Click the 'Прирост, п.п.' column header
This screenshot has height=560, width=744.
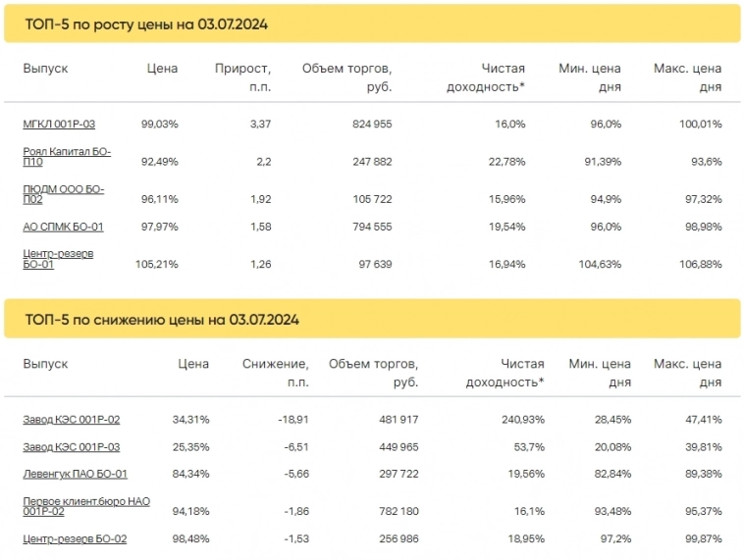click(243, 77)
